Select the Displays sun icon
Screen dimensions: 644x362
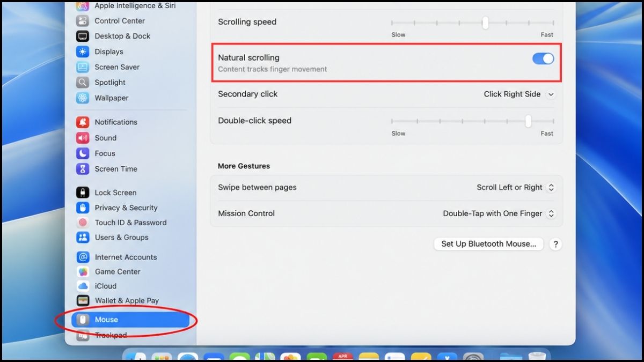click(83, 52)
